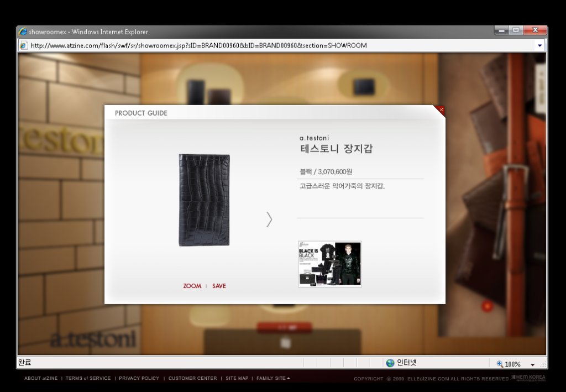Open ABOUT atZINE footer link
Viewport: 566px width, 392px height.
[x=41, y=378]
